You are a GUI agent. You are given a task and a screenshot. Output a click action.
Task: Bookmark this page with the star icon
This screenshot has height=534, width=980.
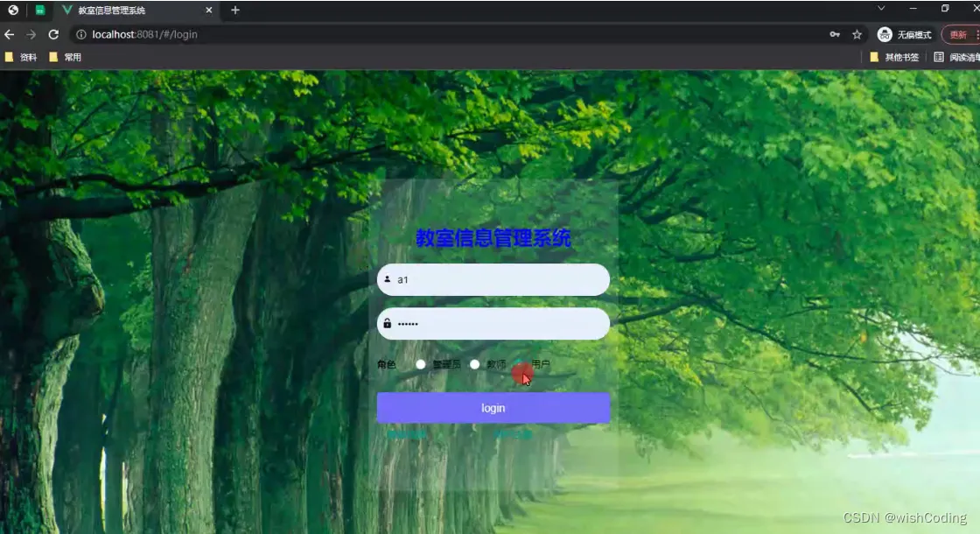tap(857, 34)
